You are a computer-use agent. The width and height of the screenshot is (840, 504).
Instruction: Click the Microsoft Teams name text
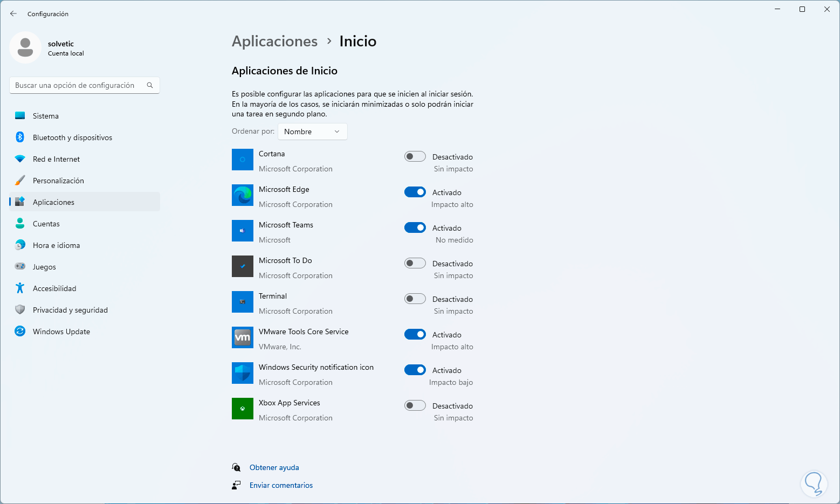(286, 225)
